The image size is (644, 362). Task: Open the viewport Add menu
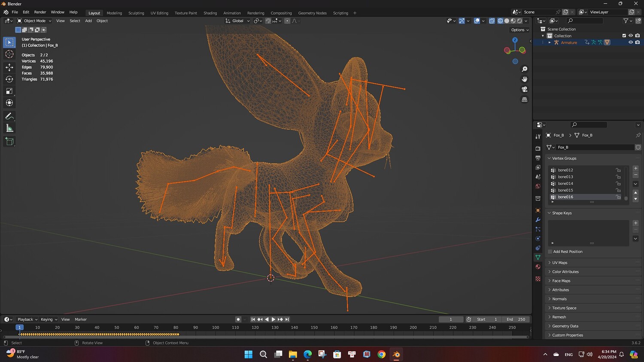point(88,21)
